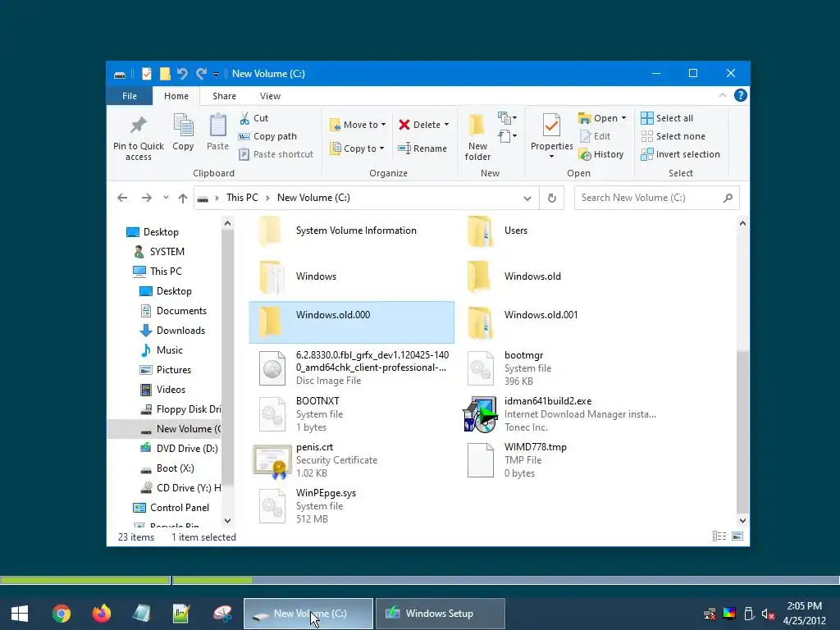Viewport: 840px width, 630px height.
Task: Click the Copy icon in Clipboard group
Action: 183,125
